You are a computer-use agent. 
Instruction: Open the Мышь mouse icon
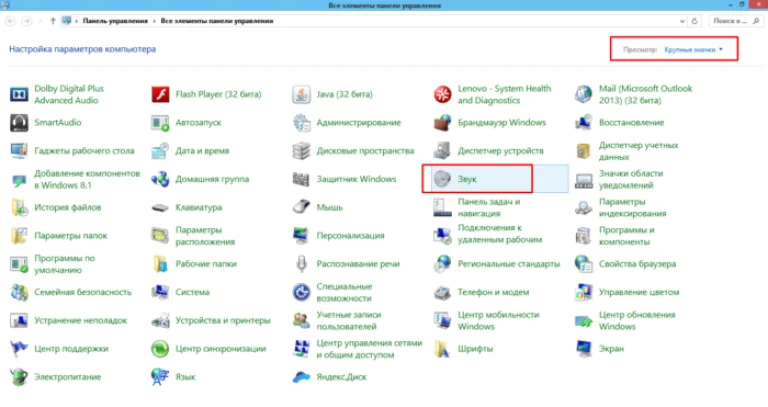[x=301, y=207]
